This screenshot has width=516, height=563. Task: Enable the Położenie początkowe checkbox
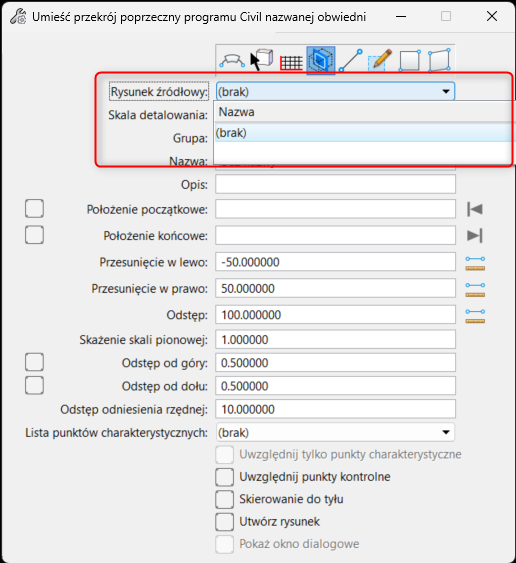pyautogui.click(x=34, y=209)
